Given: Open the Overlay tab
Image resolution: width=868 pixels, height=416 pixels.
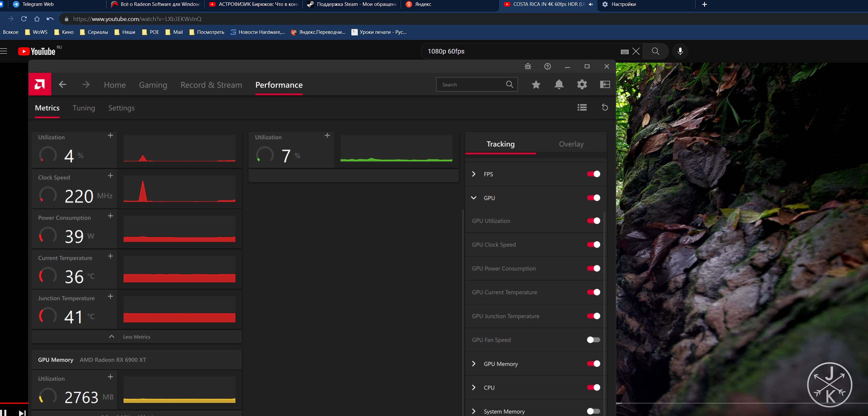Looking at the screenshot, I should pyautogui.click(x=571, y=144).
